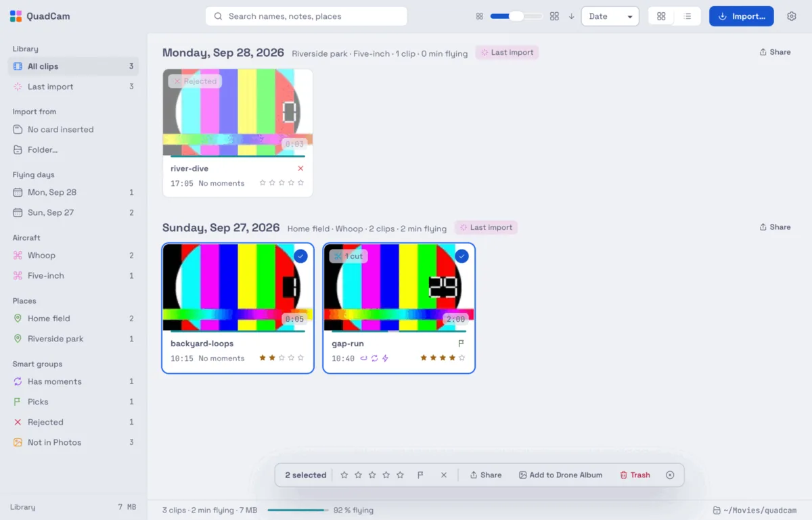This screenshot has width=812, height=520.
Task: Deselect gap-run via its blue checkmark
Action: [x=461, y=256]
